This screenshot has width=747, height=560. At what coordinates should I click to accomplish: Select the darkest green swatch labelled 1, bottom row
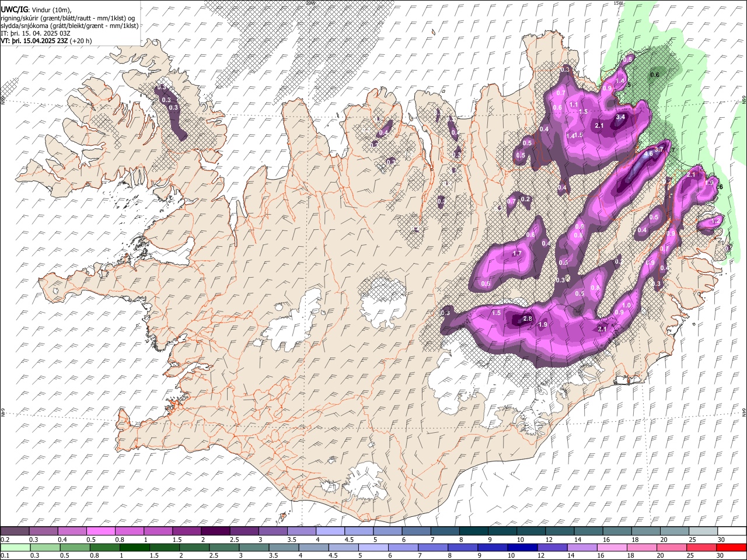pyautogui.click(x=135, y=548)
